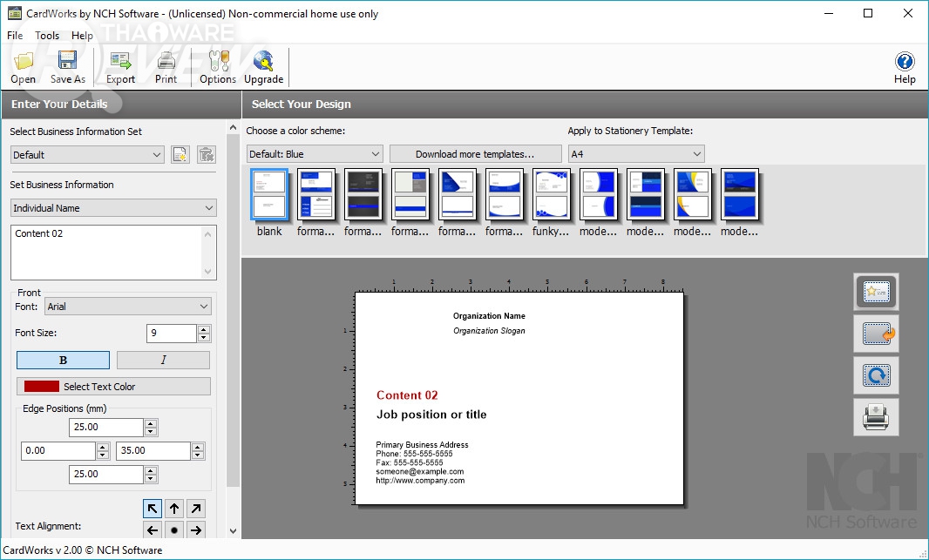Click Download more templates button
Image resolution: width=929 pixels, height=560 pixels.
pos(475,154)
